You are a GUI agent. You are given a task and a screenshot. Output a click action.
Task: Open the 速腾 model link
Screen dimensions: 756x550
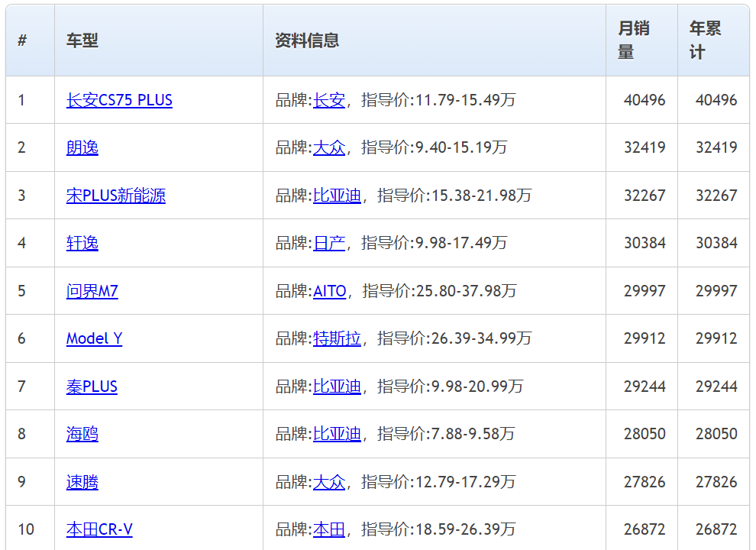82,482
